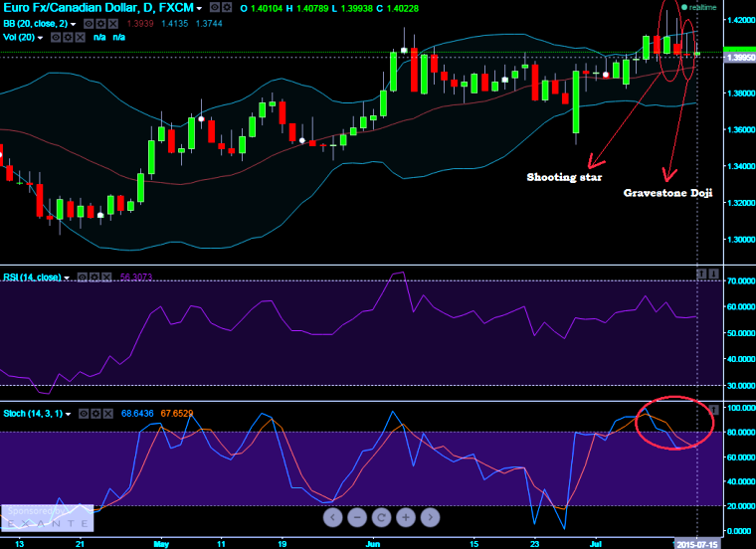756x549 pixels.
Task: Toggle visibility of the RSI indicator
Action: (83, 277)
